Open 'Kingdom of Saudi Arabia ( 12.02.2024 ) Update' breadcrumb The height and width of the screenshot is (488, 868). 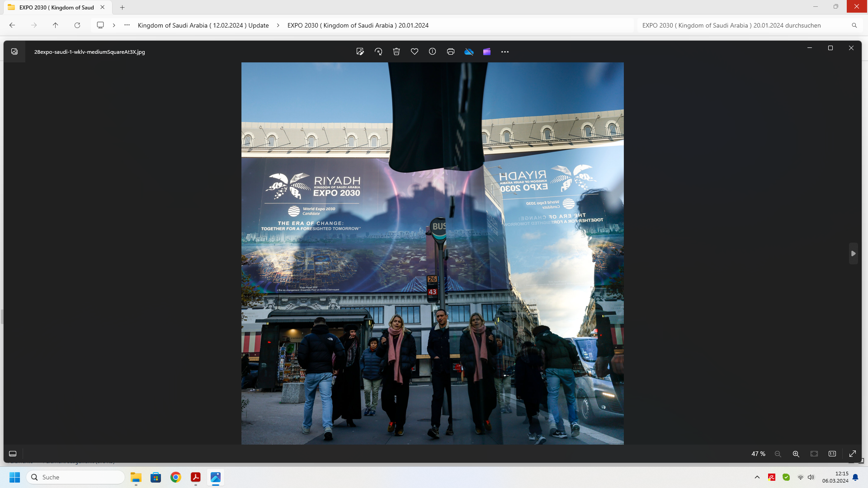pos(203,25)
